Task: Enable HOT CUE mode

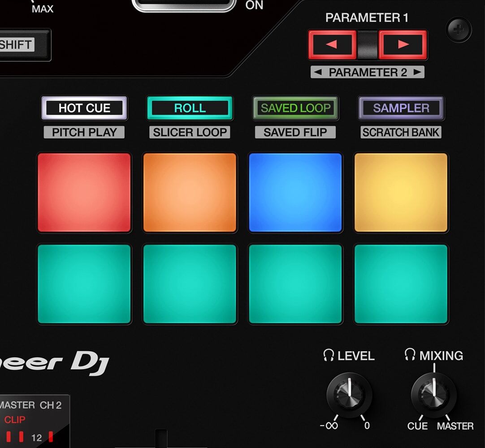Action: click(x=84, y=108)
